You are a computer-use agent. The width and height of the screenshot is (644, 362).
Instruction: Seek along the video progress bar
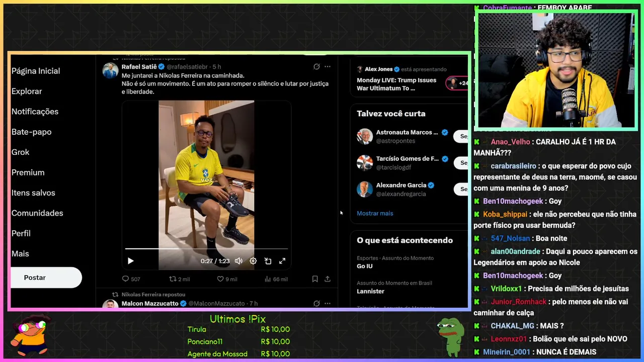click(206, 248)
